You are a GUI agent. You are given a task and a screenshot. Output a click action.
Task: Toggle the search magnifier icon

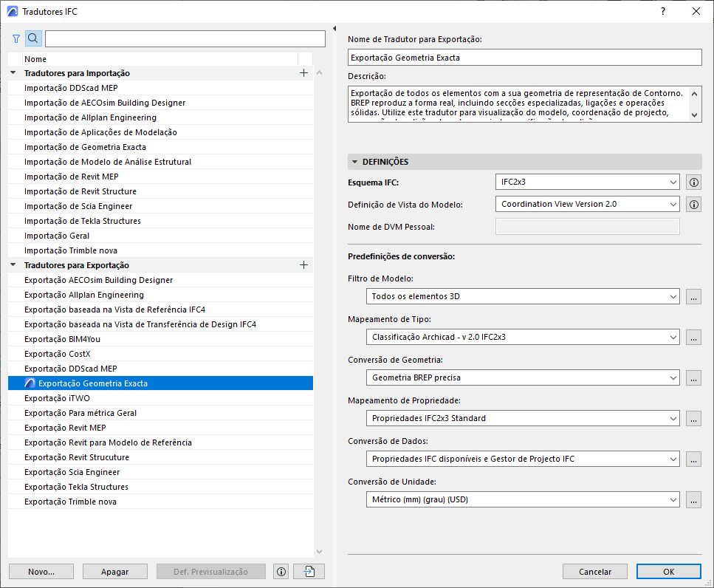(x=33, y=38)
